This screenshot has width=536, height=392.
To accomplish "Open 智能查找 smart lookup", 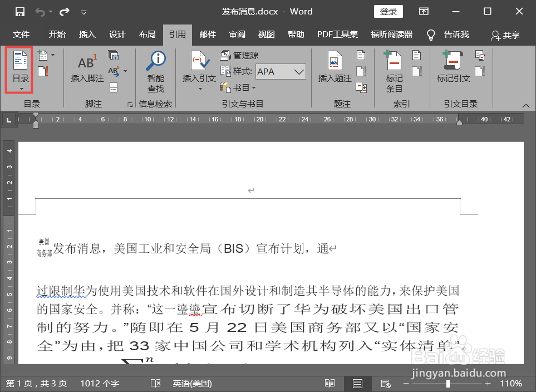I will pyautogui.click(x=155, y=72).
